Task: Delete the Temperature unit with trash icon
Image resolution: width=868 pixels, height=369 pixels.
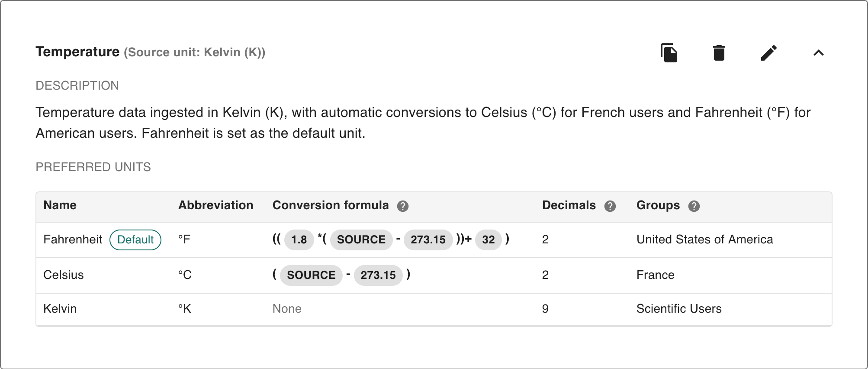Action: click(719, 53)
